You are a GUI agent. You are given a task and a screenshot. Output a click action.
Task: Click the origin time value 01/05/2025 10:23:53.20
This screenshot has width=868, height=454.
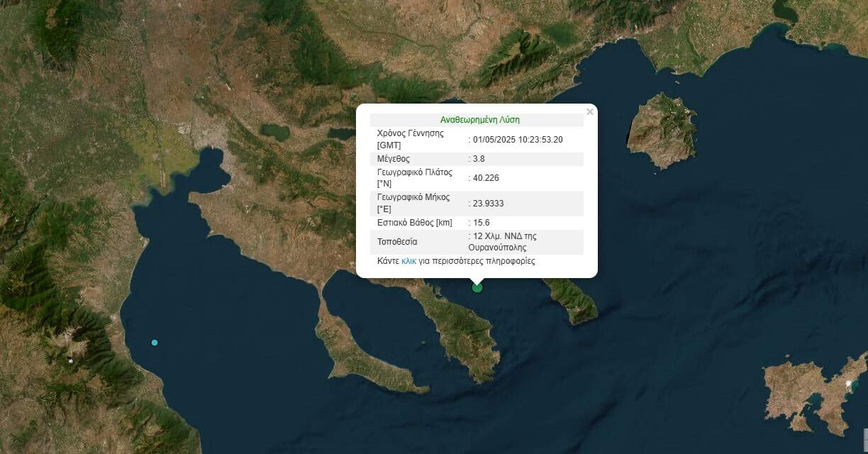pyautogui.click(x=517, y=139)
